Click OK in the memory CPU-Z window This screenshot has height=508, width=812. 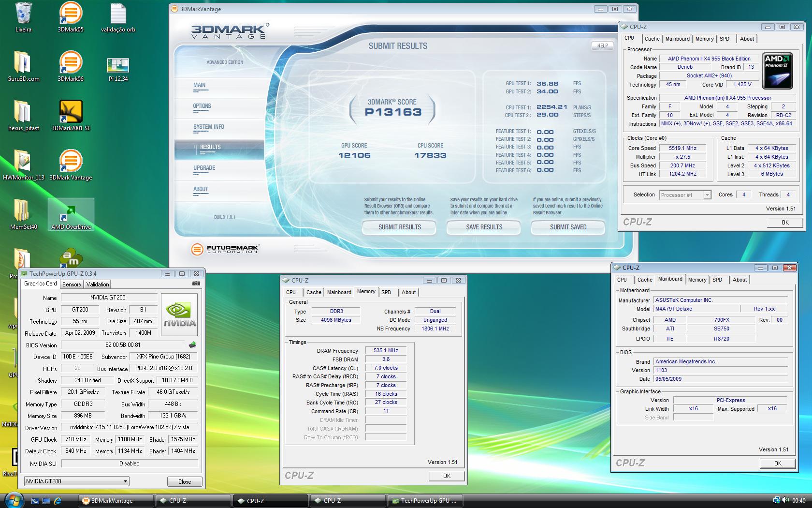tap(447, 476)
